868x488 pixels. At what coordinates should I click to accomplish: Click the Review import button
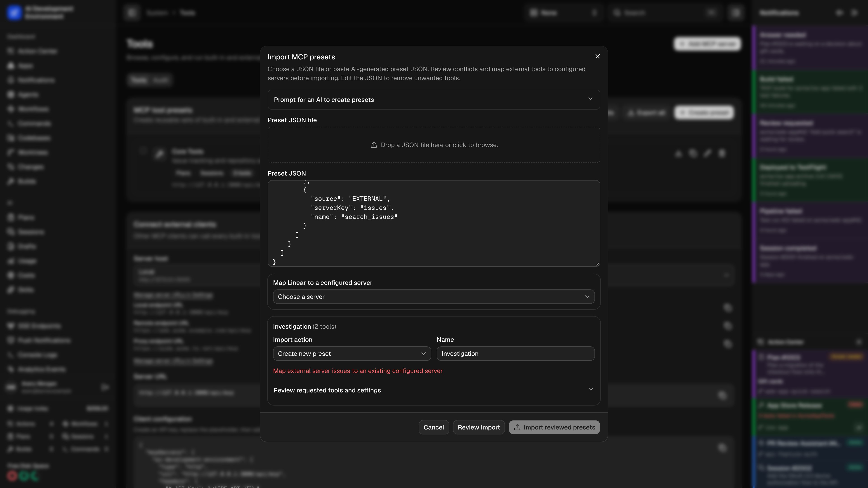(x=479, y=427)
